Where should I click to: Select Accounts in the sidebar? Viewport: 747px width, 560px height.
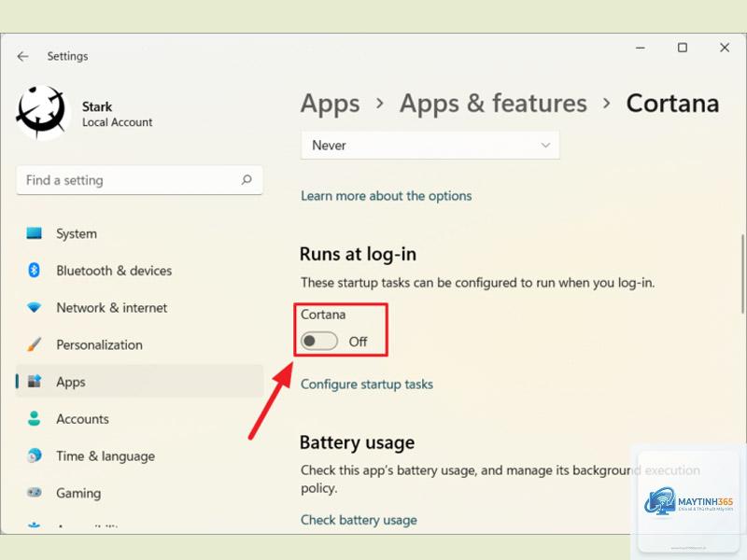pyautogui.click(x=139, y=419)
